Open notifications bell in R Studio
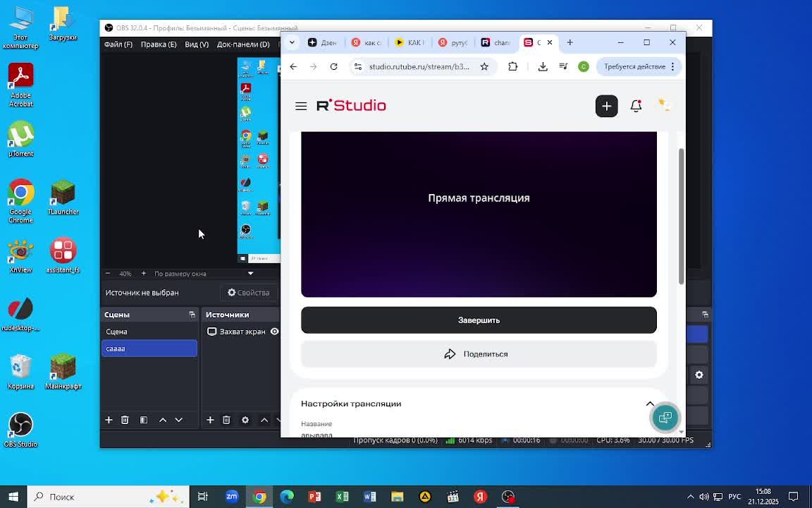This screenshot has width=812, height=508. 636,107
